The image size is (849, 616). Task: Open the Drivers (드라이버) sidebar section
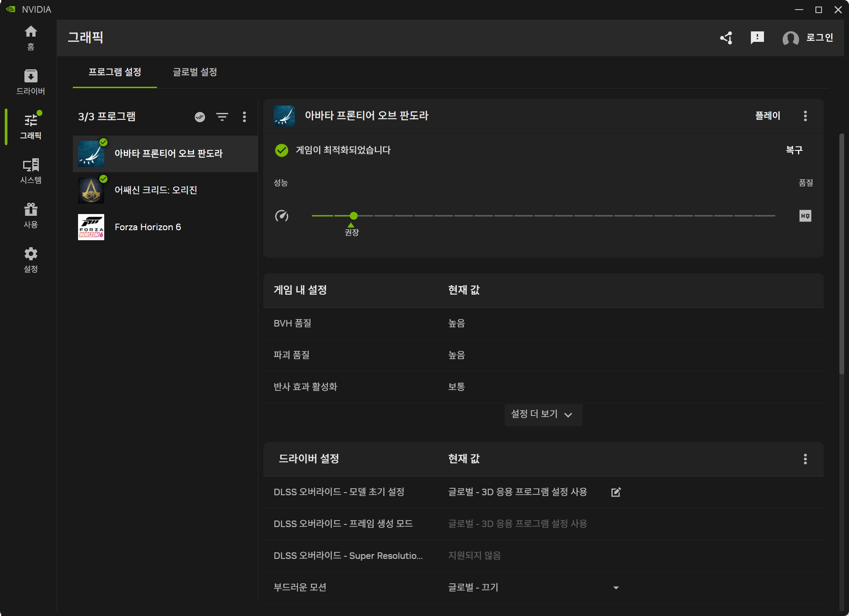pos(31,82)
